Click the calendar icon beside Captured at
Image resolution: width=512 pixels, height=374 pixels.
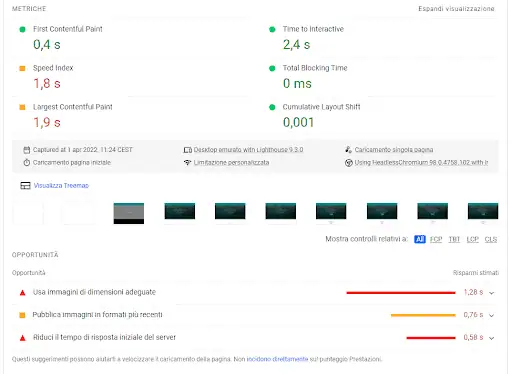point(27,150)
